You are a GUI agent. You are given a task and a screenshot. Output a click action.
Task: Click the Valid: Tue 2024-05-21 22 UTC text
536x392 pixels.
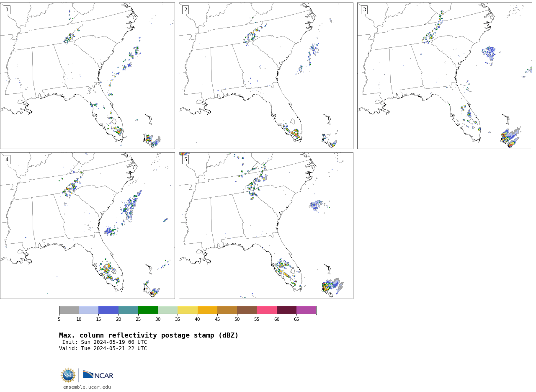(103, 348)
